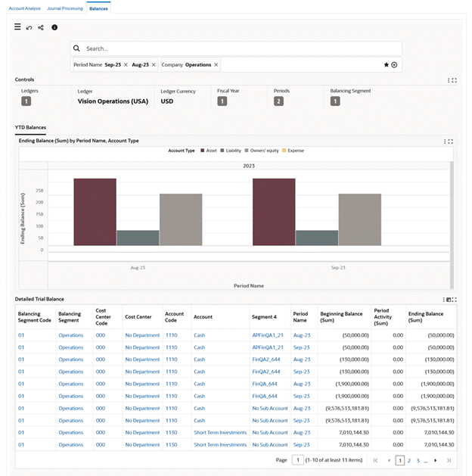
Task: Open the info circle icon
Action: pyautogui.click(x=54, y=27)
